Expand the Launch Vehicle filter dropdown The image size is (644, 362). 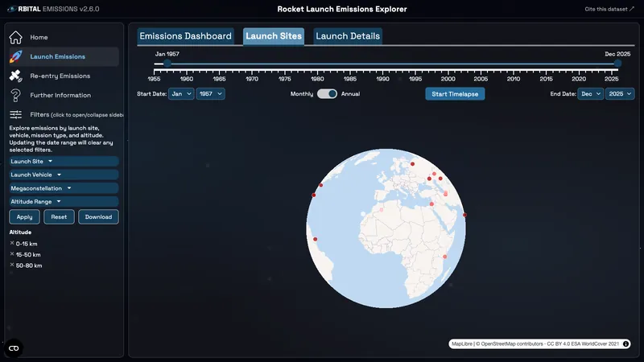pyautogui.click(x=64, y=175)
